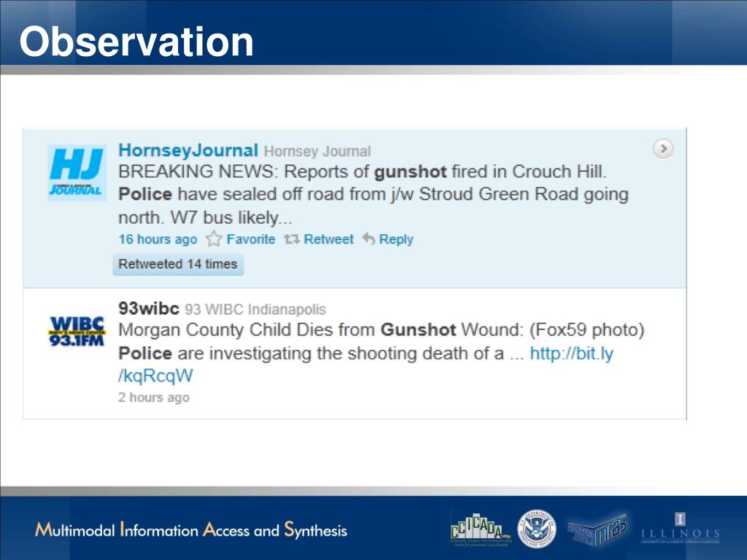Open the HornseyJournal username link
This screenshot has width=747, height=560.
188,150
